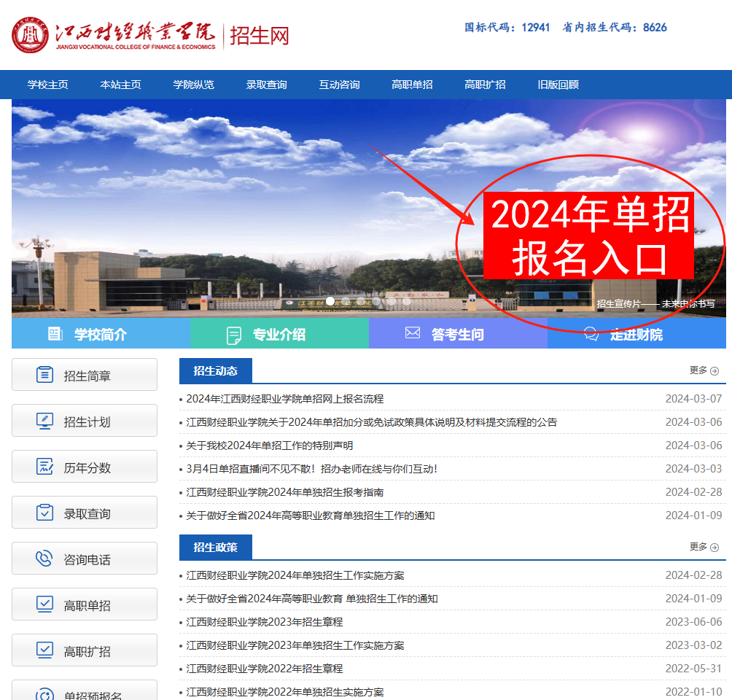
Task: Click the 高职扩招 checkbox icon in sidebar
Action: pyautogui.click(x=44, y=650)
